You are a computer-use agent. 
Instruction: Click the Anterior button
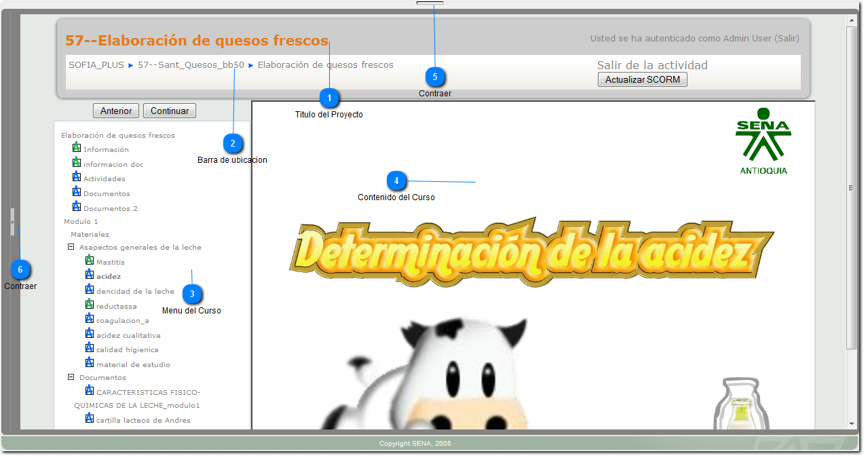click(x=115, y=110)
